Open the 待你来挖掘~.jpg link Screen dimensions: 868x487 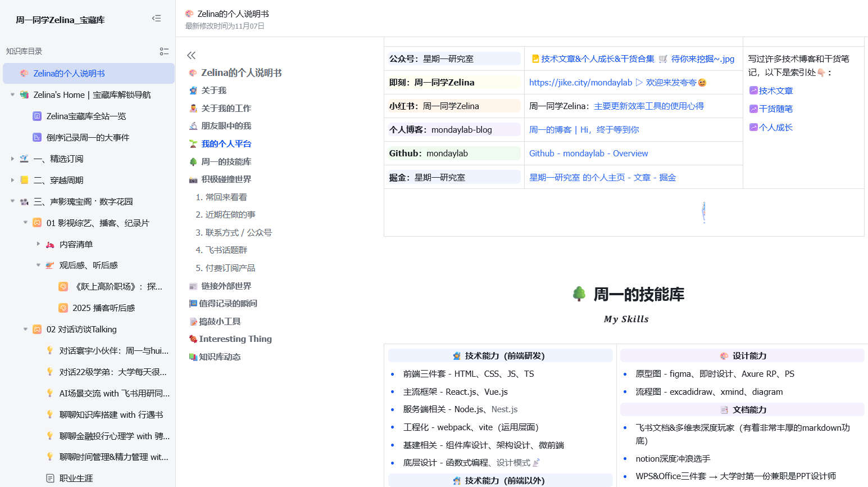(x=703, y=59)
